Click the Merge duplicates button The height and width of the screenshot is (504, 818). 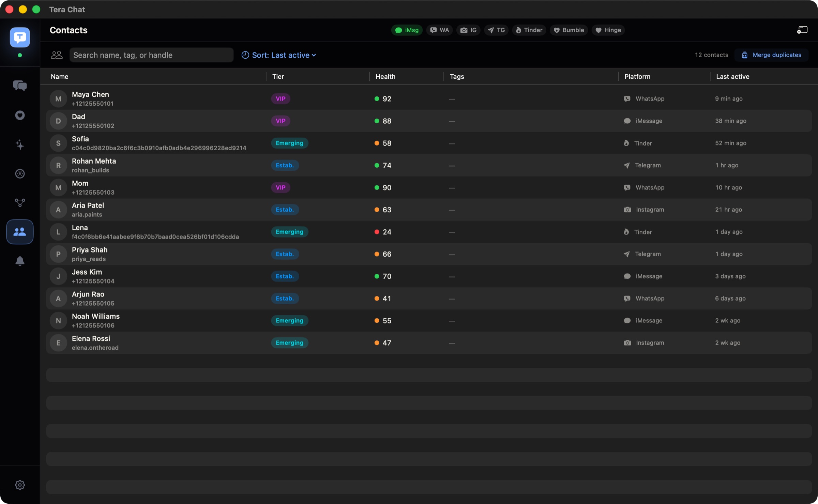click(772, 55)
